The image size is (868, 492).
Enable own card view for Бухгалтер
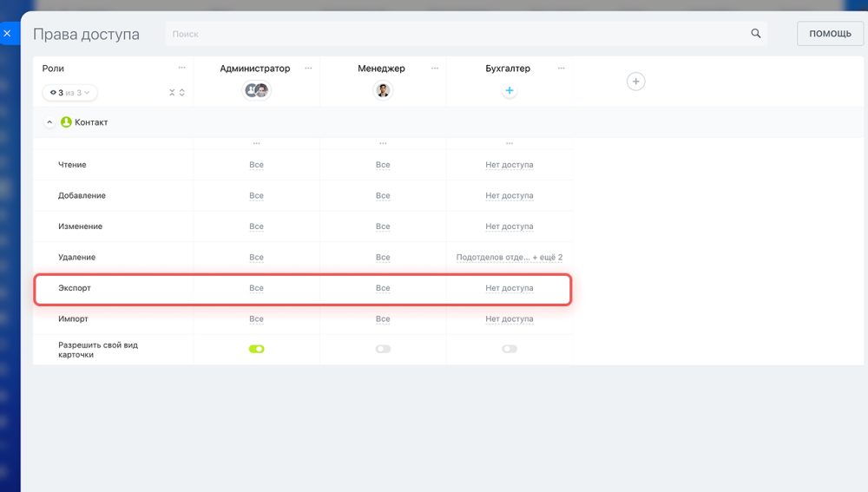[510, 349]
